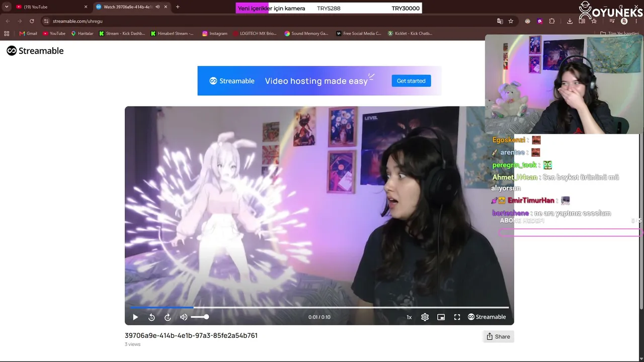
Task: Open the tab search dropdown
Action: (x=7, y=7)
